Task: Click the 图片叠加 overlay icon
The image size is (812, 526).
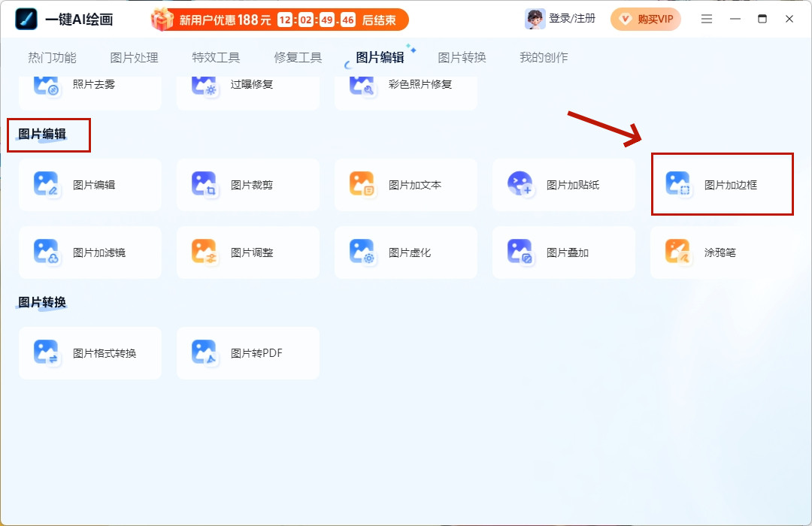Action: click(520, 252)
